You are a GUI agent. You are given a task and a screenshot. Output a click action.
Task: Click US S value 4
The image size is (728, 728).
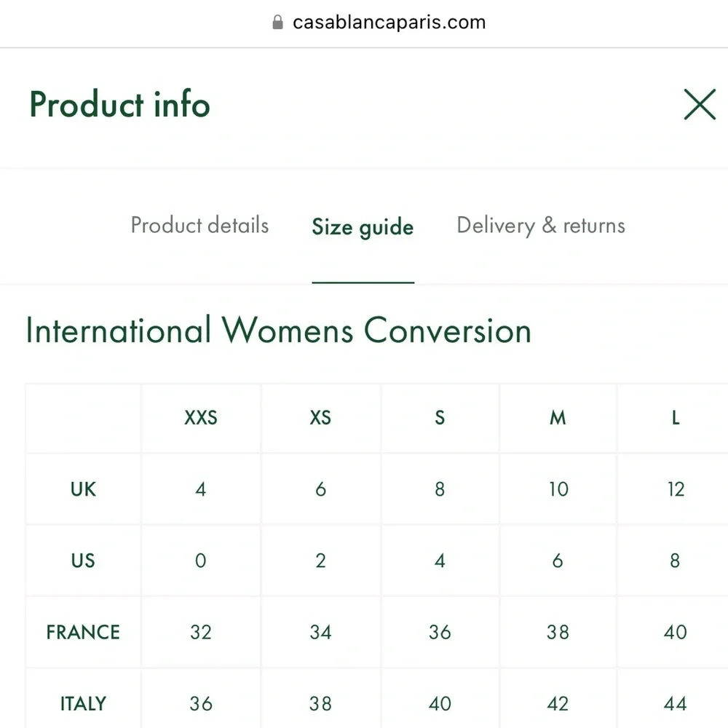pos(440,561)
